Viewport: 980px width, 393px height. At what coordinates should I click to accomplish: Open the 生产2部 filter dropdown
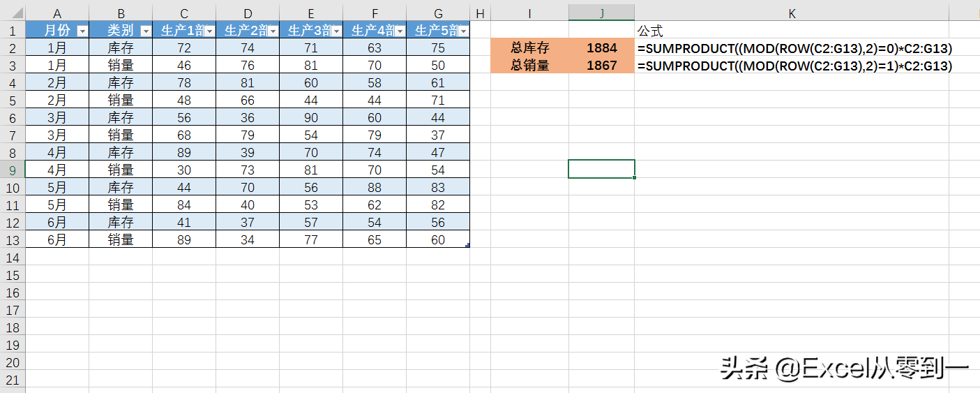273,31
